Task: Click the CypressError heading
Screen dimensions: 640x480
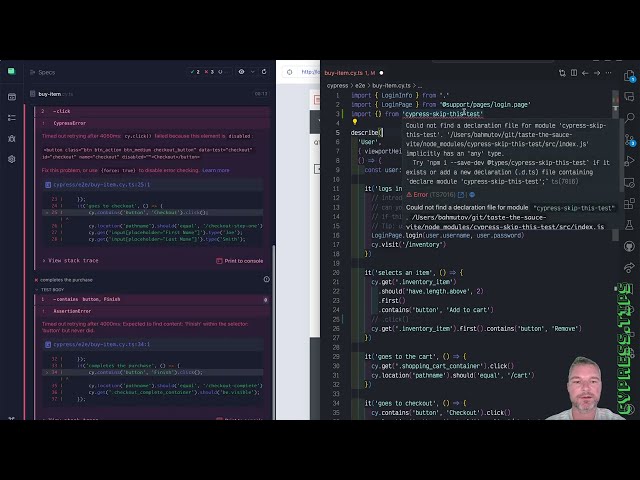Action: click(69, 123)
